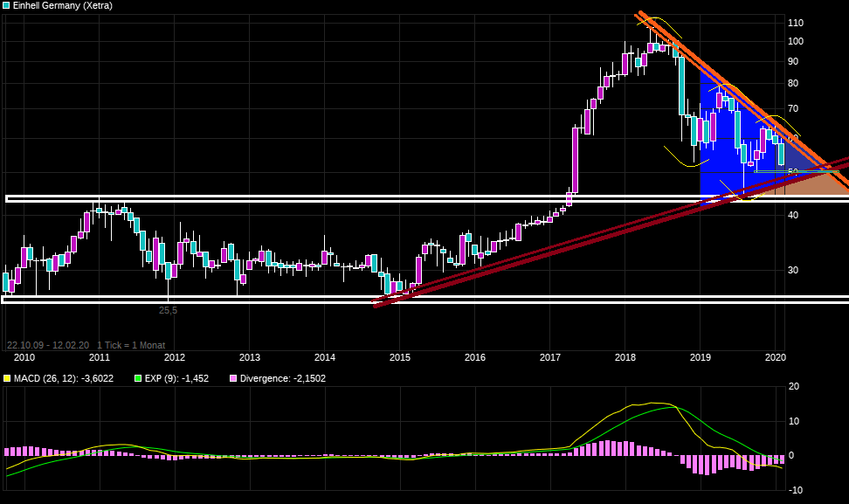This screenshot has width=849, height=504.
Task: Click the 20 value on MACD axis
Action: click(793, 387)
